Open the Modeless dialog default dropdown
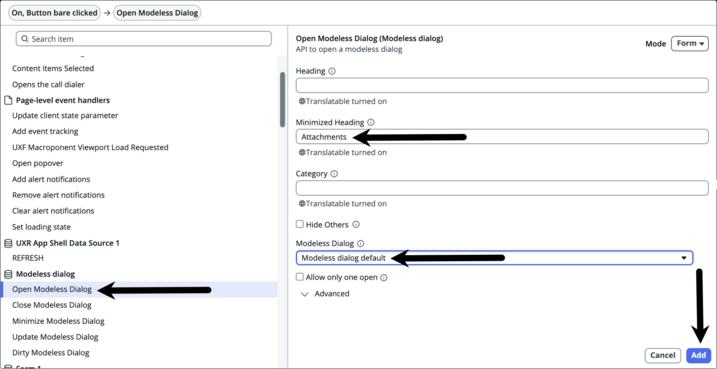 pos(494,258)
